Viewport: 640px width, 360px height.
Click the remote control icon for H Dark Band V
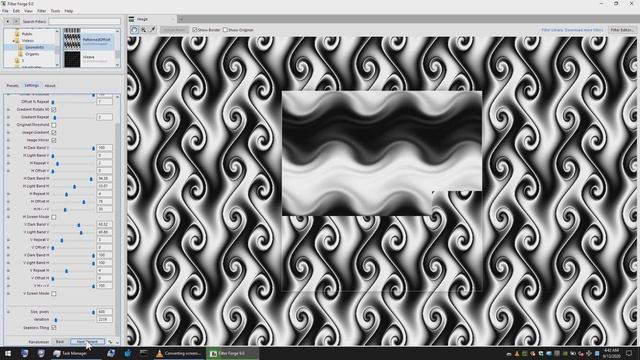8,148
